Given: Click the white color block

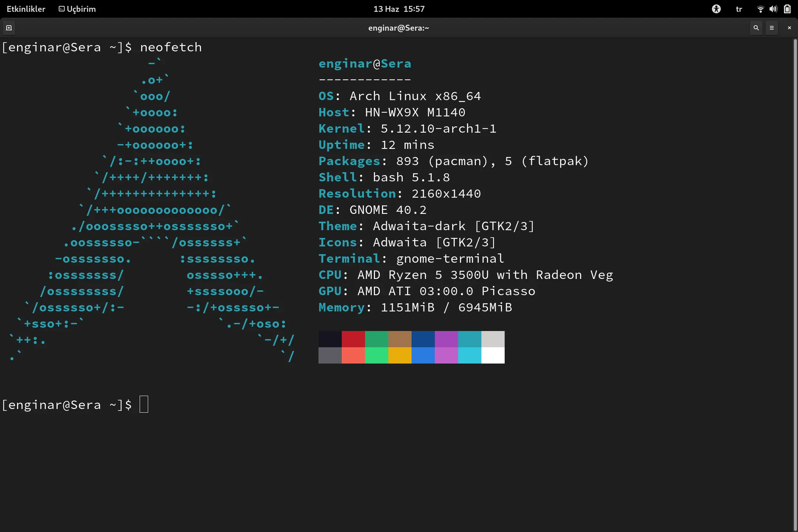Looking at the screenshot, I should 493,355.
